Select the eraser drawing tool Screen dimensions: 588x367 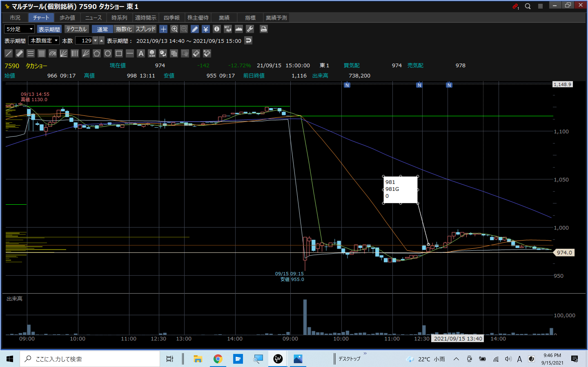coord(196,53)
